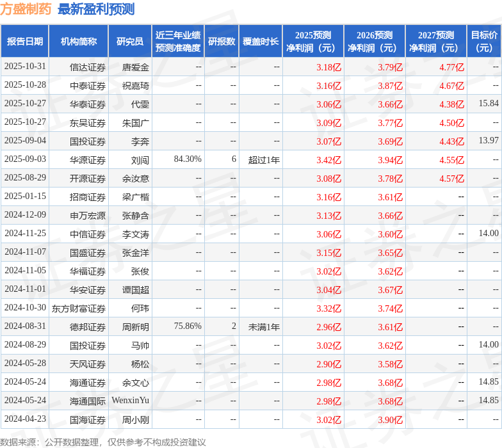Image resolution: width=502 pixels, height=448 pixels.
Task: Click researcher 朱国广
Action: point(136,123)
